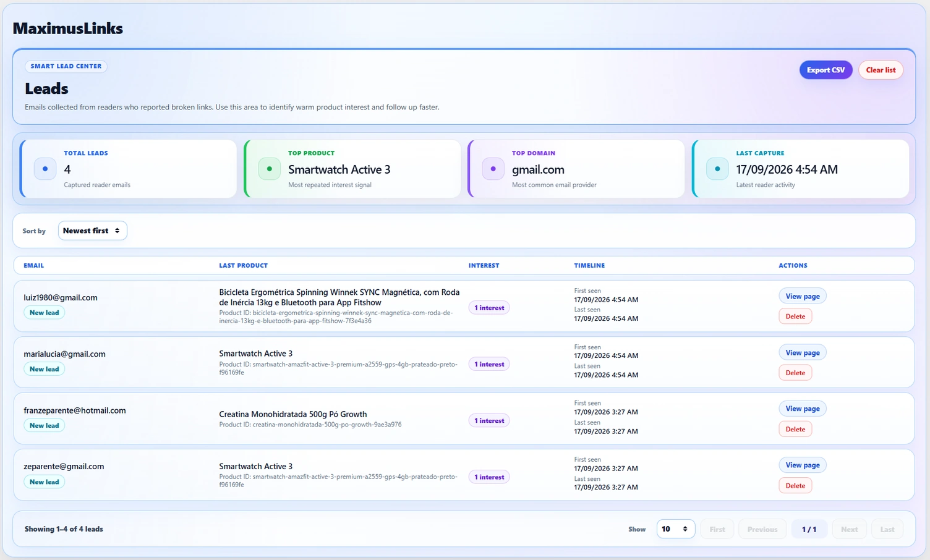Click the Clear list button
The width and height of the screenshot is (930, 560).
click(x=881, y=70)
